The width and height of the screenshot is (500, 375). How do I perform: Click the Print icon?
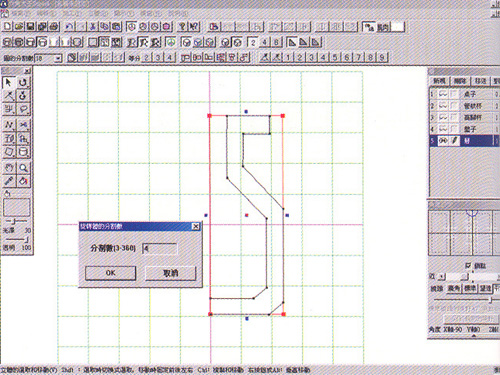(54, 26)
